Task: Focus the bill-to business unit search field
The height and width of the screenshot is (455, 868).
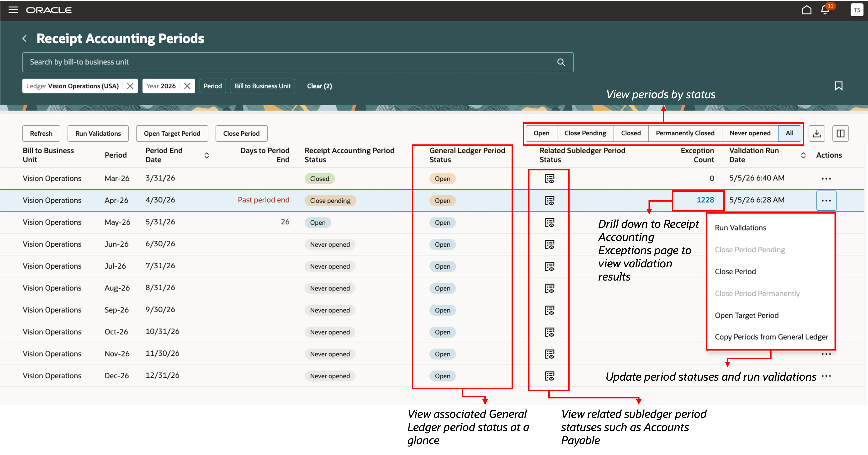Action: [x=298, y=62]
